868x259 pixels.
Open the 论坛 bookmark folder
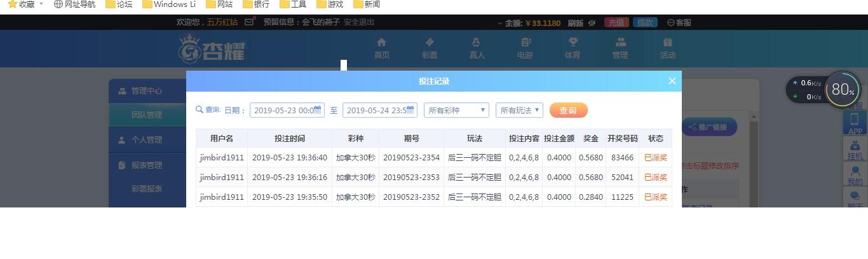(x=119, y=4)
